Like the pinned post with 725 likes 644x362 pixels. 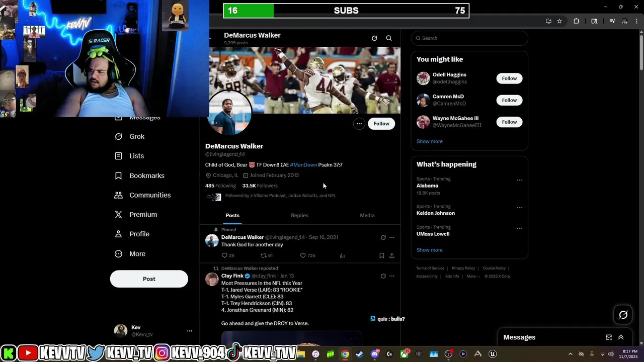pos(303,255)
